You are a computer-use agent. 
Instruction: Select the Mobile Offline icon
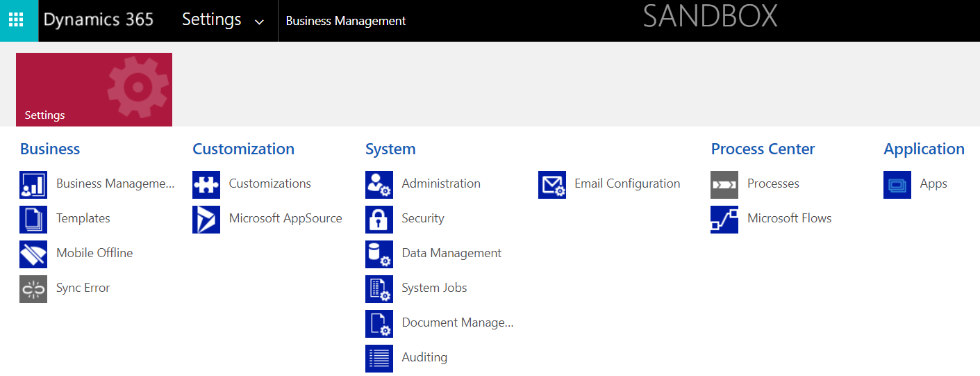click(x=33, y=254)
